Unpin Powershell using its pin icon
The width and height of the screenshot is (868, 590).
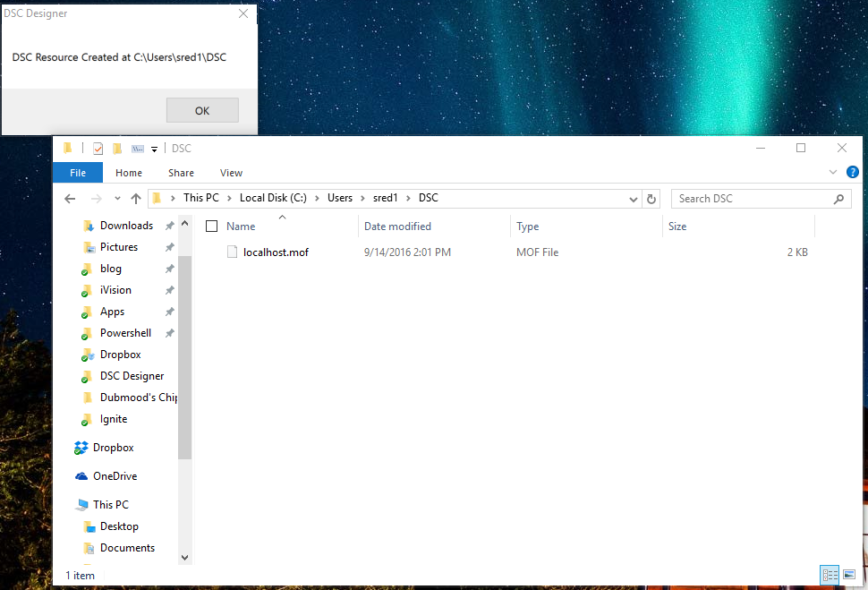tap(170, 333)
